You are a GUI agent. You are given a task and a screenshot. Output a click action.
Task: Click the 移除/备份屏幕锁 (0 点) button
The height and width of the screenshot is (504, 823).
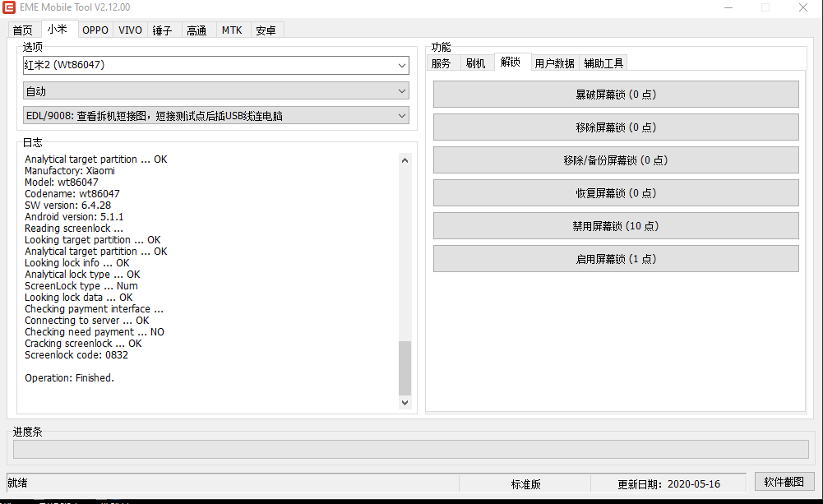click(616, 160)
